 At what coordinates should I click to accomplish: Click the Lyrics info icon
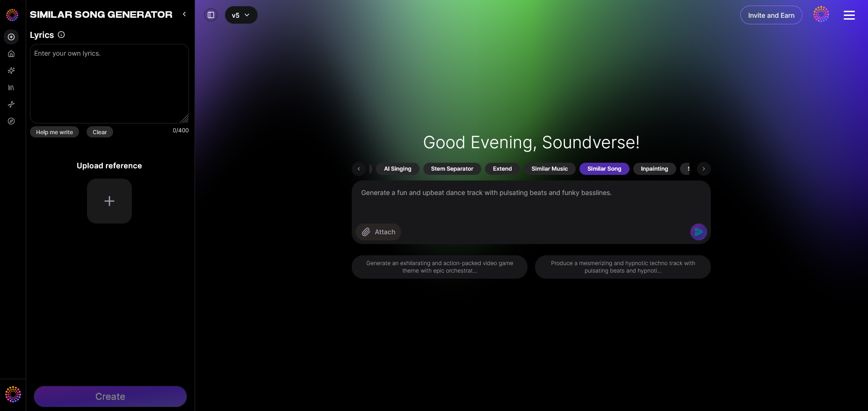pyautogui.click(x=61, y=35)
